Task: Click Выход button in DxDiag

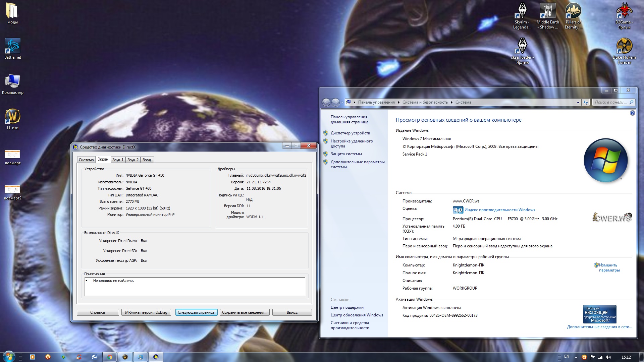Action: [292, 312]
